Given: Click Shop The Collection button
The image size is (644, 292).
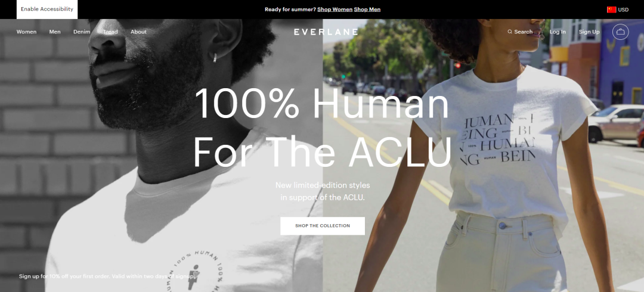Looking at the screenshot, I should coord(323,226).
